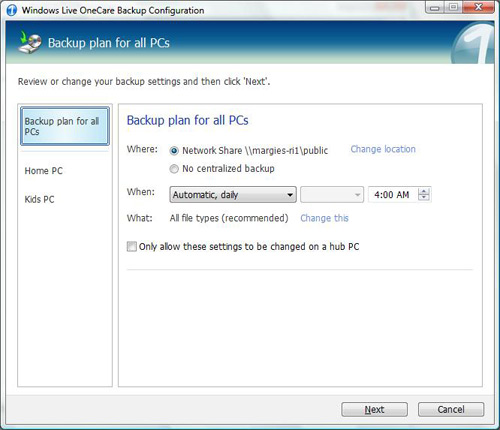Image resolution: width=500 pixels, height=430 pixels.
Task: Click the OneCare title bar icon
Action: pyautogui.click(x=11, y=10)
